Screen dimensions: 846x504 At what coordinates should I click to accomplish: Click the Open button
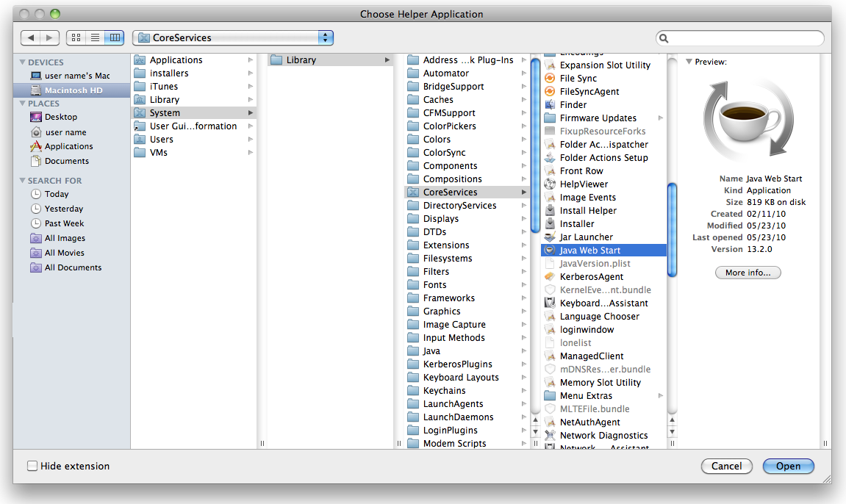coord(788,467)
